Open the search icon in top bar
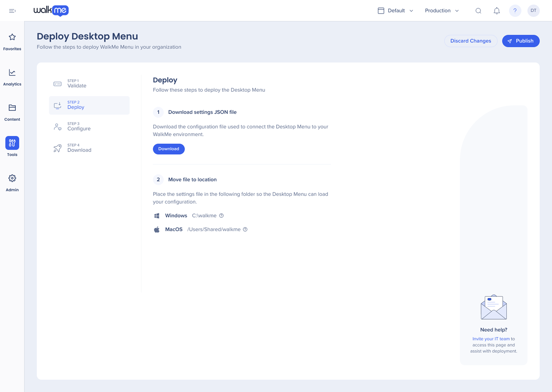 478,11
